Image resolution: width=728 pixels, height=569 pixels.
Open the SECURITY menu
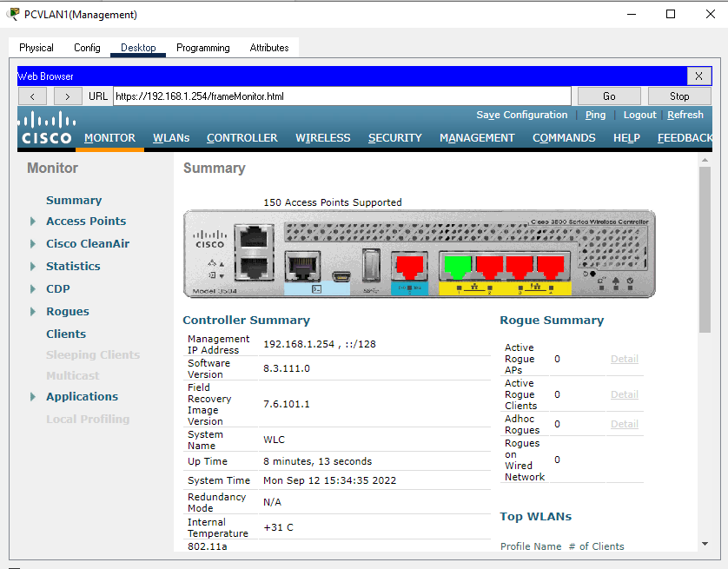(x=395, y=138)
